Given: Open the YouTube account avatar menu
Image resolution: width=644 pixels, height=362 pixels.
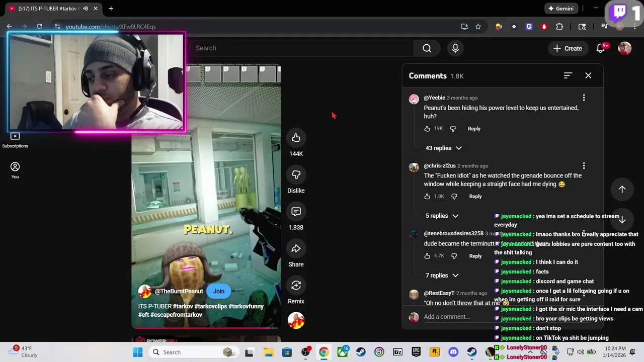Looking at the screenshot, I should point(625,48).
